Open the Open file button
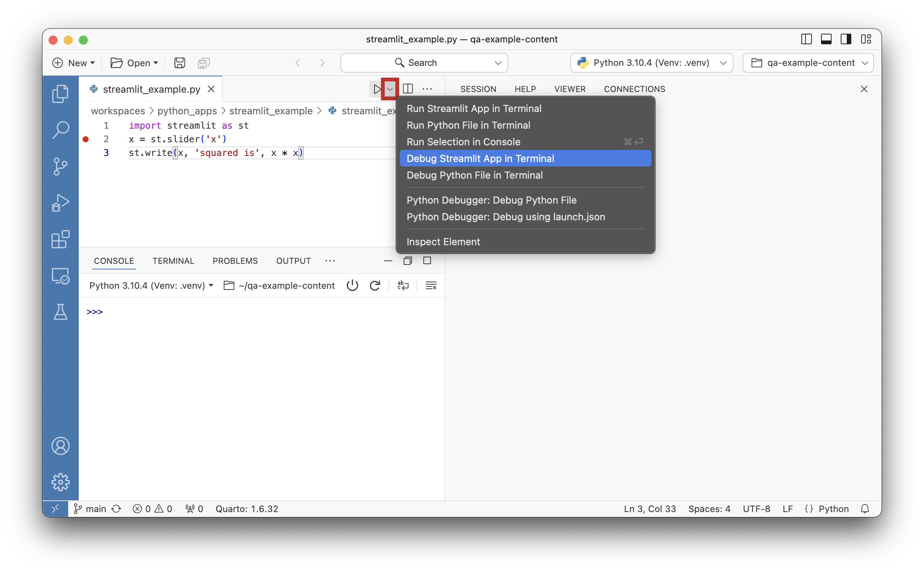The height and width of the screenshot is (573, 924). [x=134, y=63]
